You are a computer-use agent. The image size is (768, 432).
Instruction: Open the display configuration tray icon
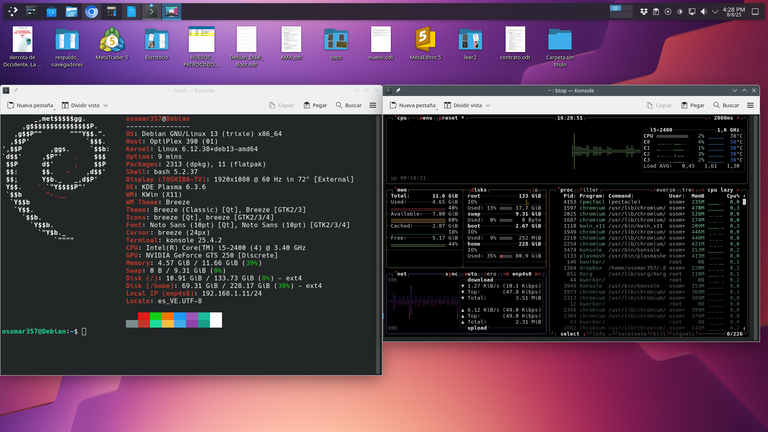click(692, 12)
